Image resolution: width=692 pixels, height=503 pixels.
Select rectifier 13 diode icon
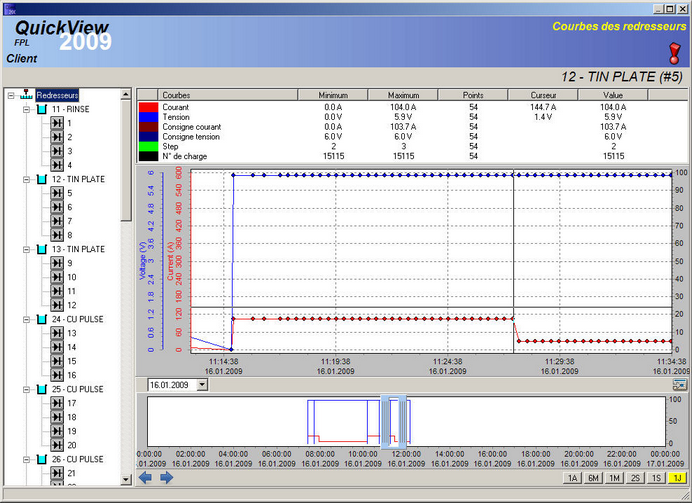point(57,333)
